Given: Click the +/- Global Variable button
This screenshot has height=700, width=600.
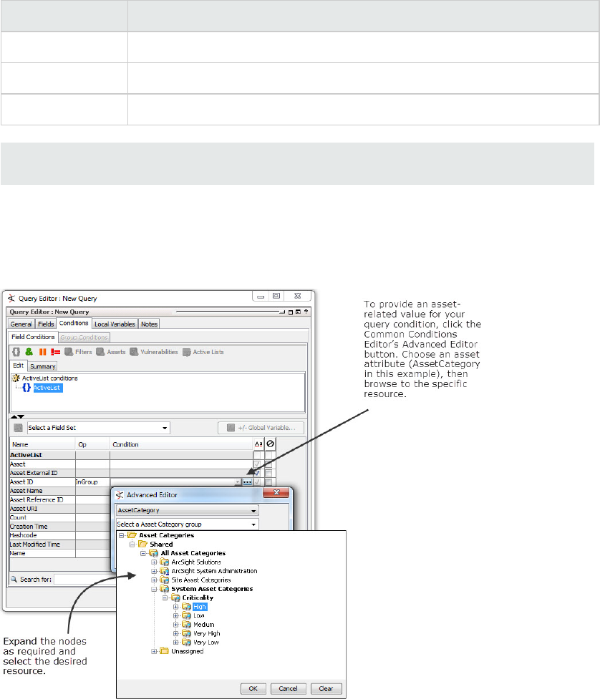Looking at the screenshot, I should click(261, 428).
